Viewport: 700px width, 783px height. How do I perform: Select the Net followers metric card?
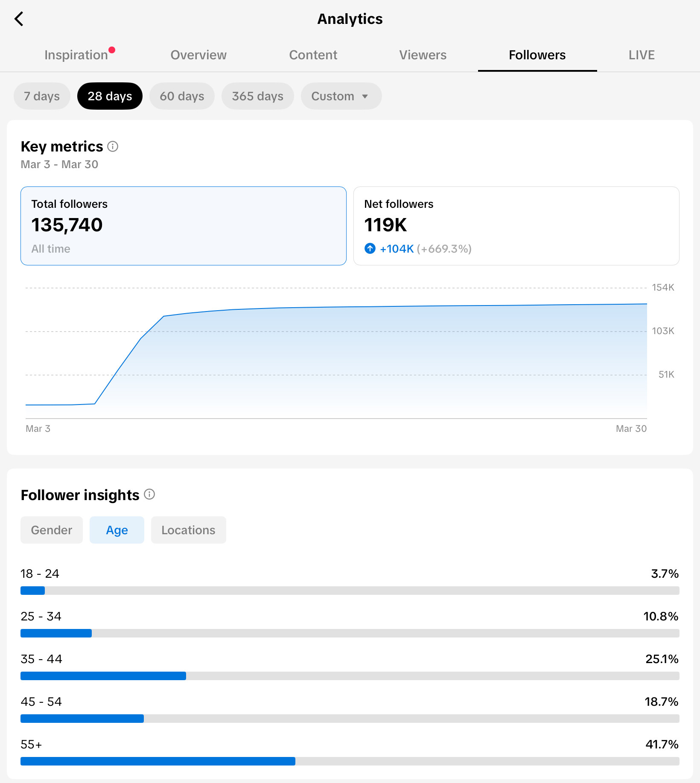(516, 226)
